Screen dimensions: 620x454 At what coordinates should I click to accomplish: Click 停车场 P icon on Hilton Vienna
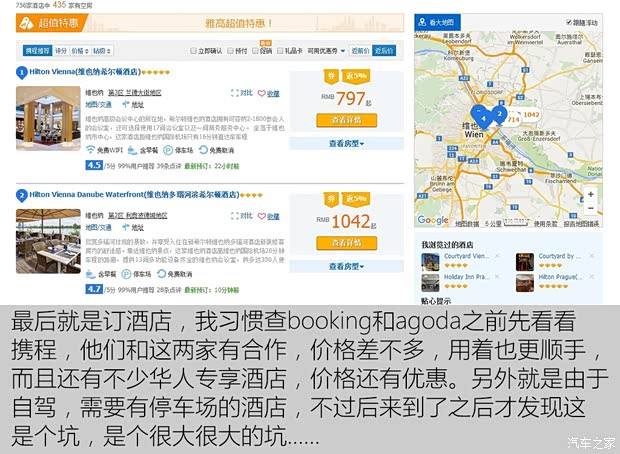pyautogui.click(x=168, y=150)
